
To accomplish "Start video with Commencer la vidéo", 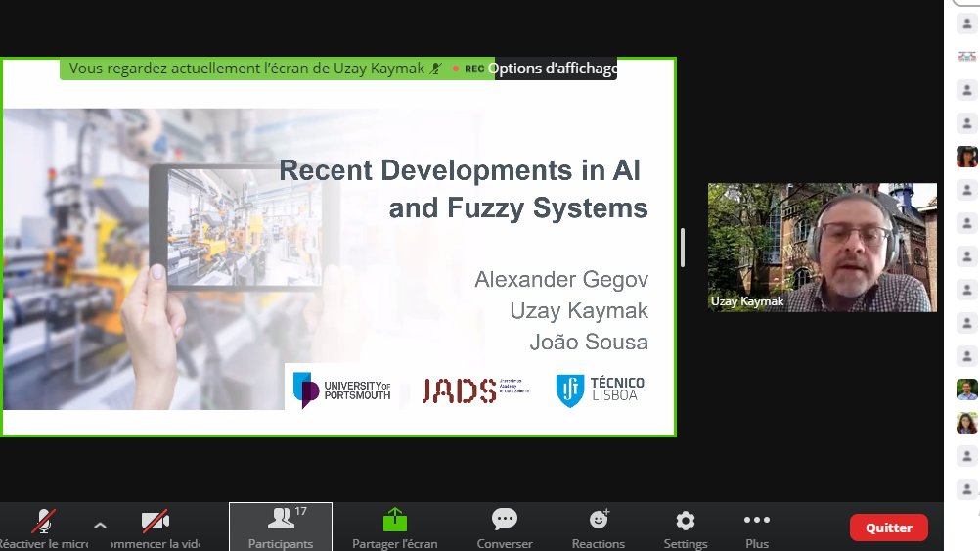I will coord(155,528).
